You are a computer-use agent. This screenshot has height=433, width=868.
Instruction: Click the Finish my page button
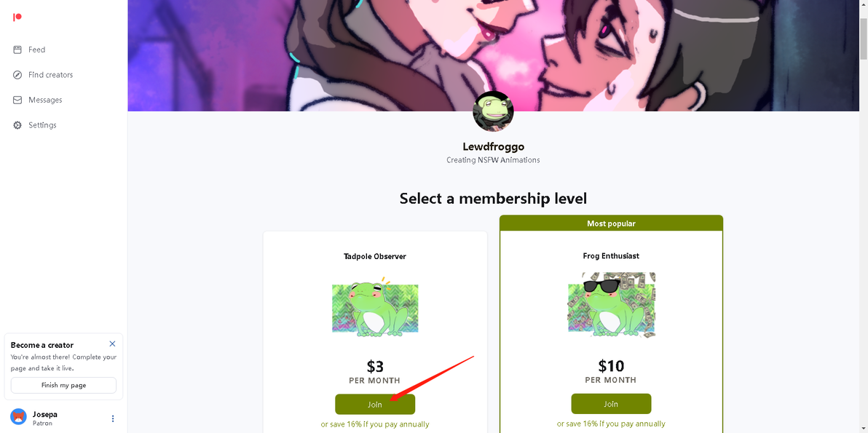[x=63, y=385]
